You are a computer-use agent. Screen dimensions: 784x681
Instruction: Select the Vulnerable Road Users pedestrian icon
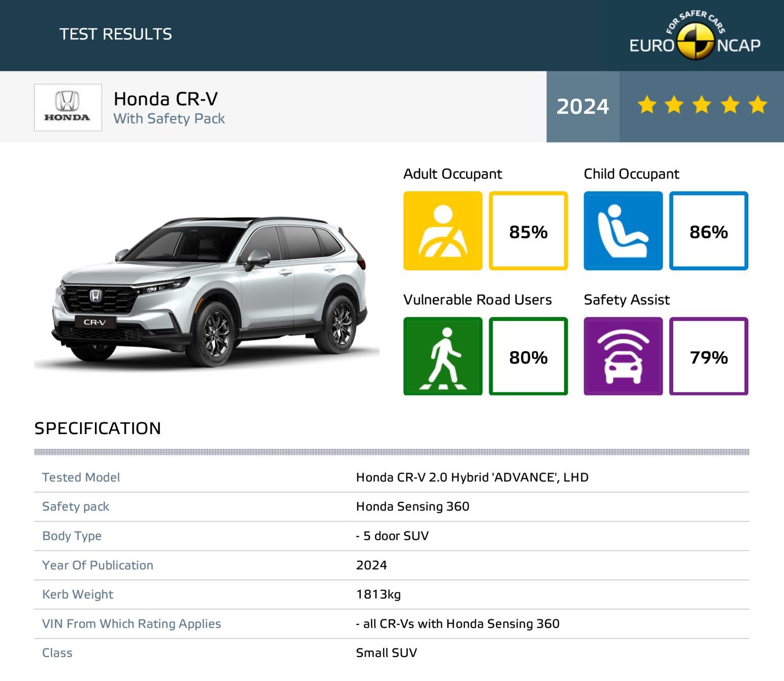point(442,356)
